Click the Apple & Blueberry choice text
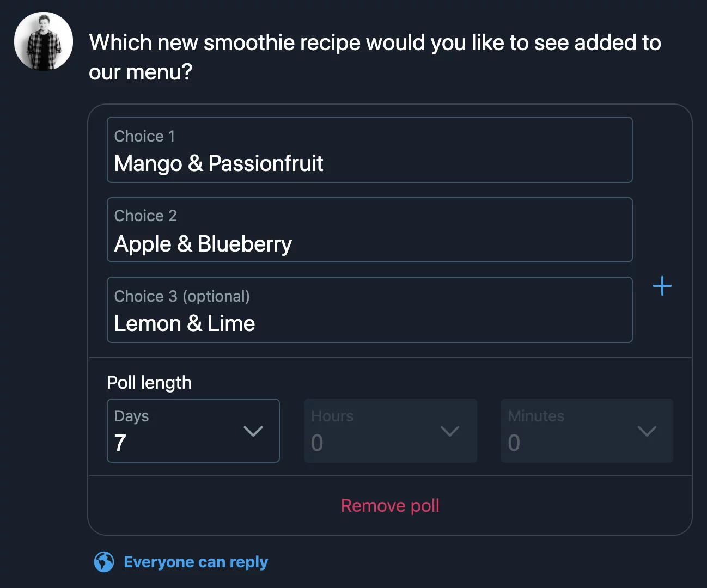The width and height of the screenshot is (707, 588). click(203, 244)
